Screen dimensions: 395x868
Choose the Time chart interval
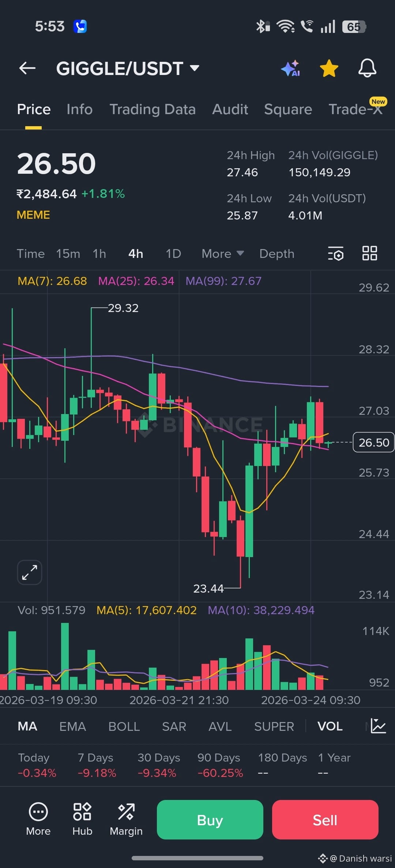click(x=31, y=253)
